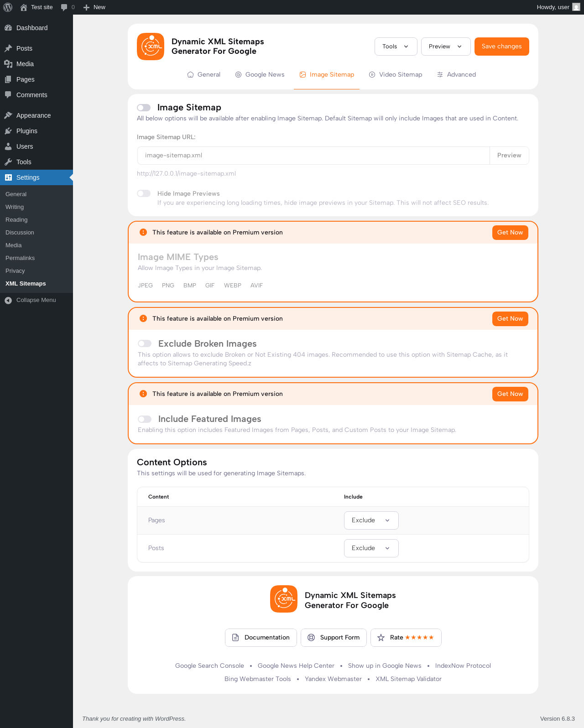Click the WordPress logo icon

tap(8, 7)
